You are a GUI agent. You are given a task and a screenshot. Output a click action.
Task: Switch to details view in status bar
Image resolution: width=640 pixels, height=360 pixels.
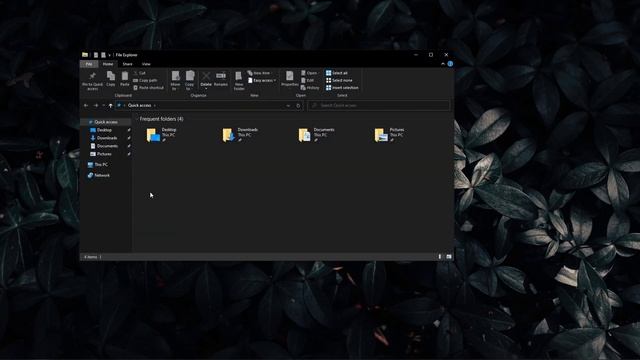click(x=440, y=257)
